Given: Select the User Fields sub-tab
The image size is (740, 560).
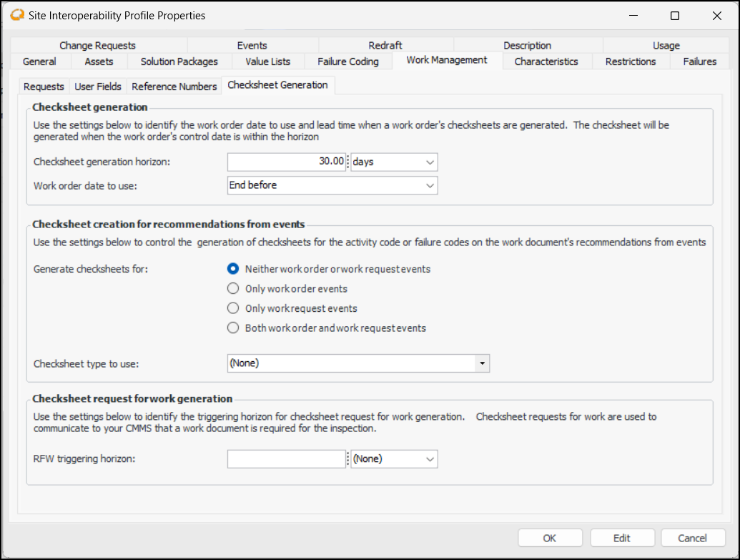Looking at the screenshot, I should (99, 87).
